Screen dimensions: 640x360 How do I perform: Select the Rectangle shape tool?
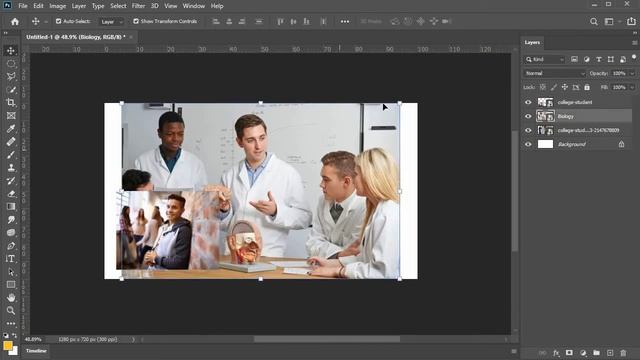click(x=11, y=284)
